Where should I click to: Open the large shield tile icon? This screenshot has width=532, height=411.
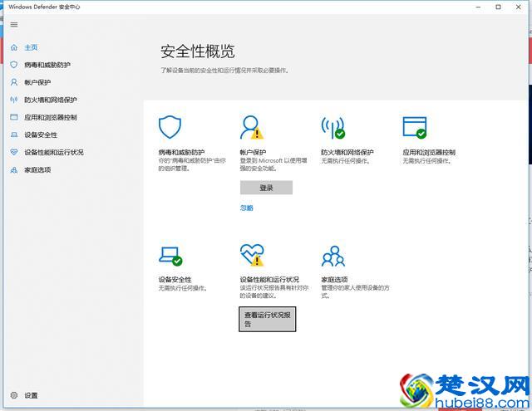170,127
